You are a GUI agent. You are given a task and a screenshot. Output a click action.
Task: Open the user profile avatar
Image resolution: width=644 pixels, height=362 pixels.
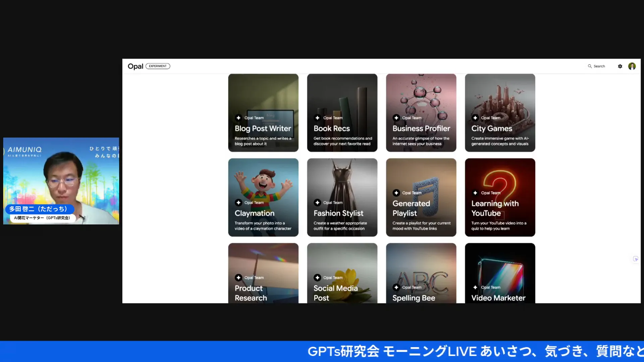tap(632, 66)
